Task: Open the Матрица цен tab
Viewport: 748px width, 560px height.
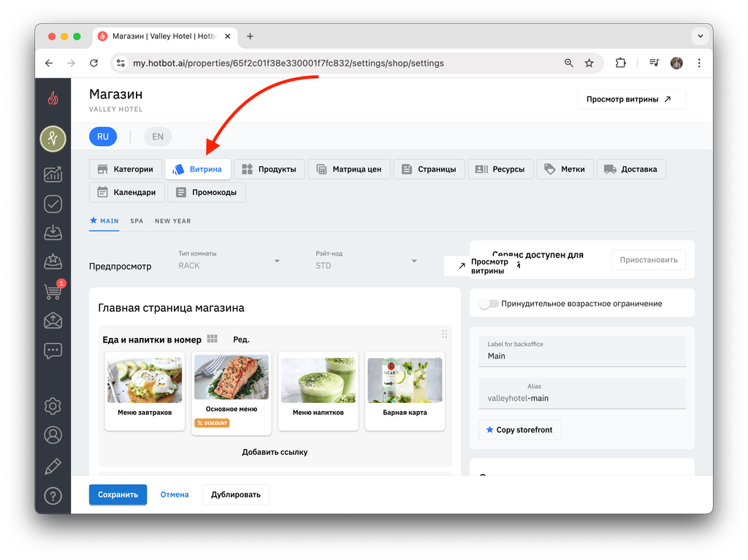Action: (x=349, y=169)
